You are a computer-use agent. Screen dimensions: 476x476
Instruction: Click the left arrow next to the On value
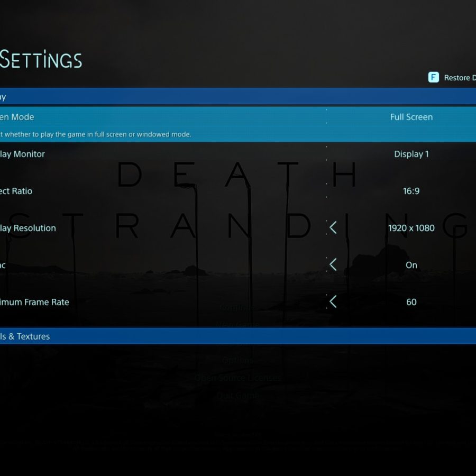[x=333, y=265]
